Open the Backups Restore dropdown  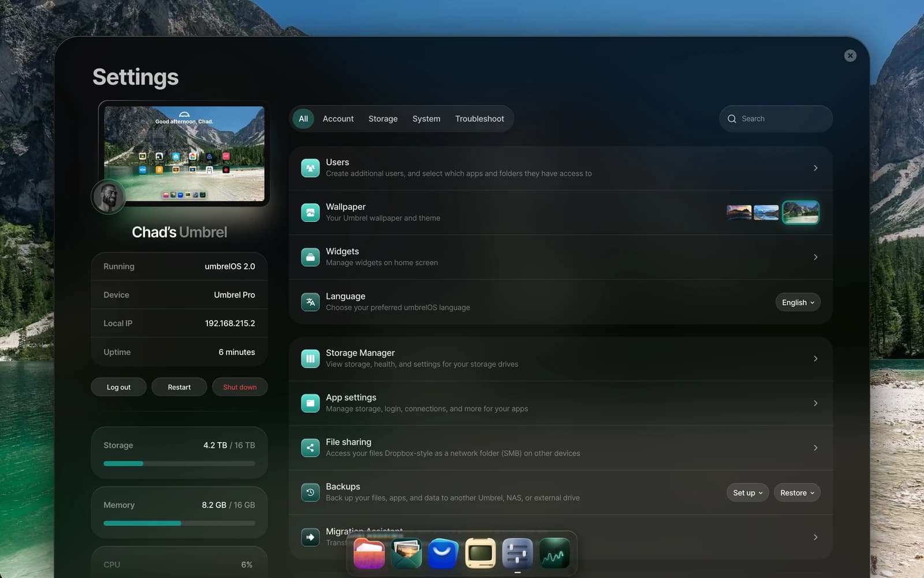(x=797, y=492)
